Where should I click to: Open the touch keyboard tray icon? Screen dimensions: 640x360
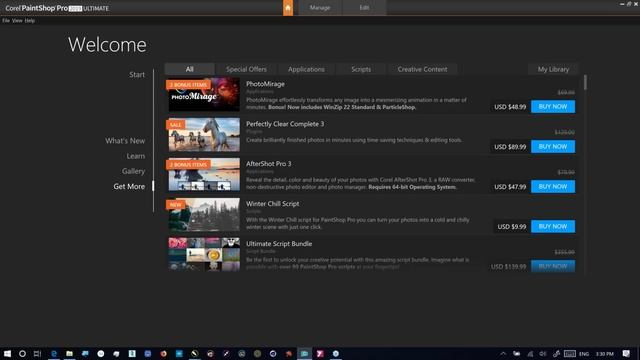(x=570, y=354)
